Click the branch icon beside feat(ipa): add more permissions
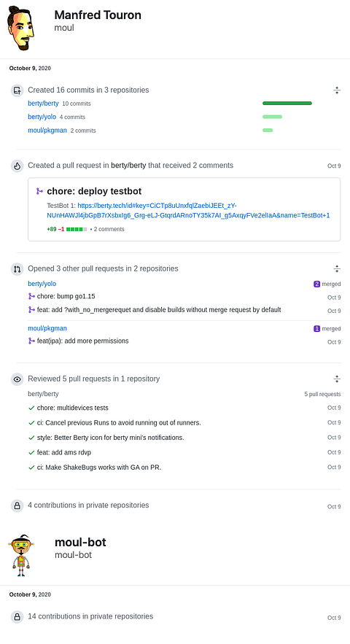 31,341
